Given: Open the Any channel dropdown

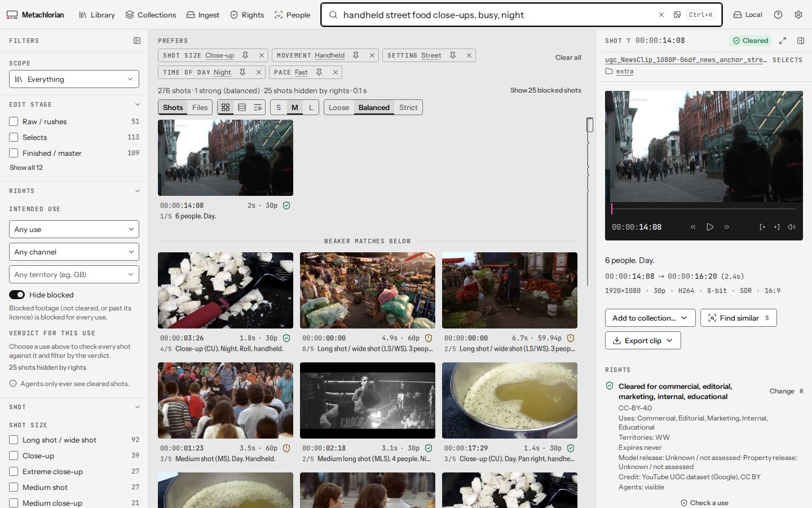Looking at the screenshot, I should tap(74, 252).
